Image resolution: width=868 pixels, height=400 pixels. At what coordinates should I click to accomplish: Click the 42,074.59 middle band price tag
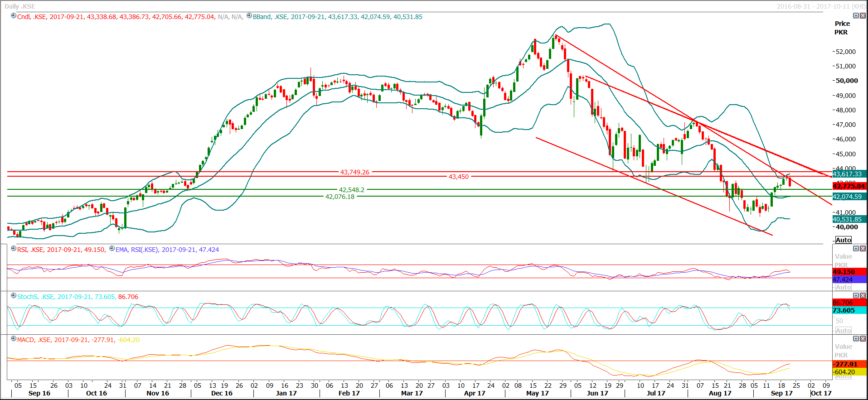(850, 197)
